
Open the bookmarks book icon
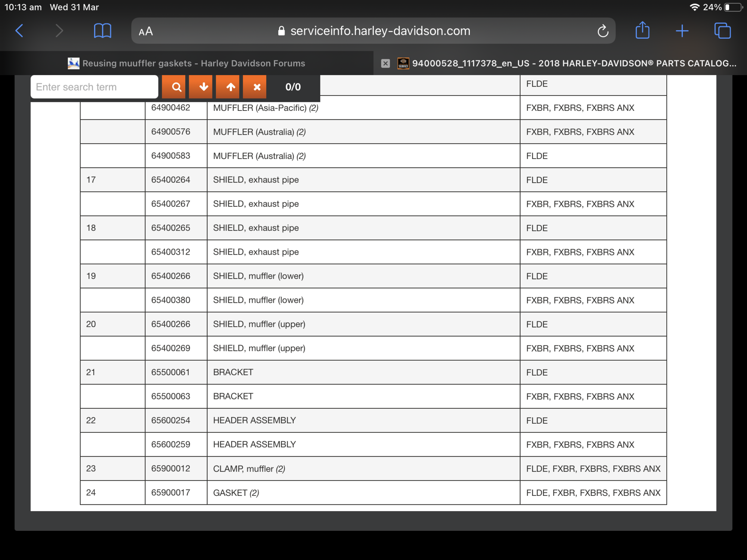(102, 31)
